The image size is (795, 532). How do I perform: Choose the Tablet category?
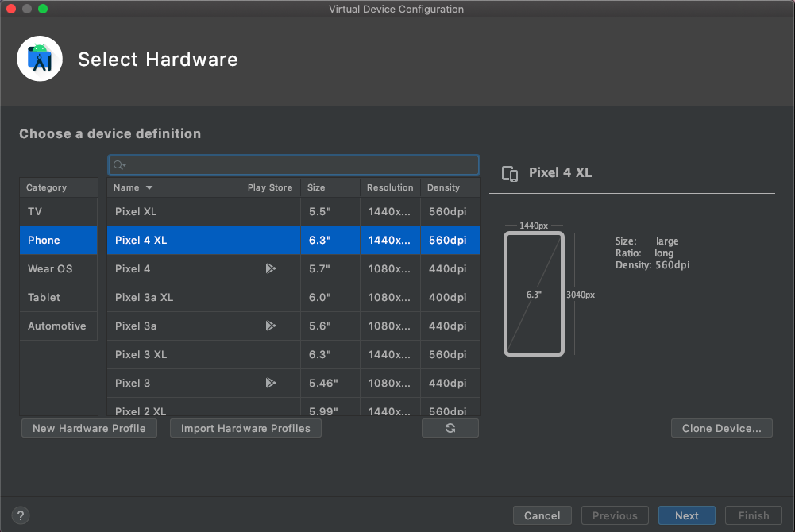tap(44, 297)
